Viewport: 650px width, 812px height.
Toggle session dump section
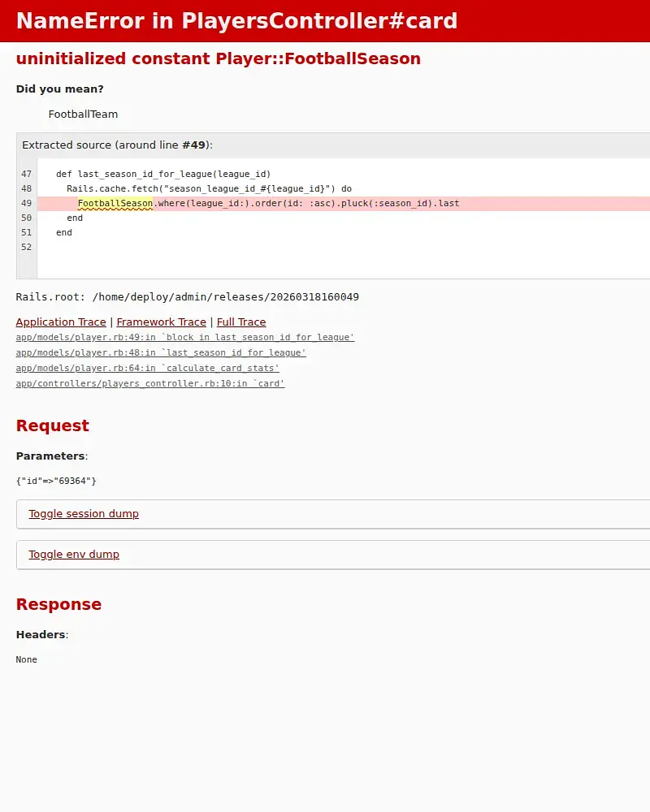pyautogui.click(x=84, y=514)
